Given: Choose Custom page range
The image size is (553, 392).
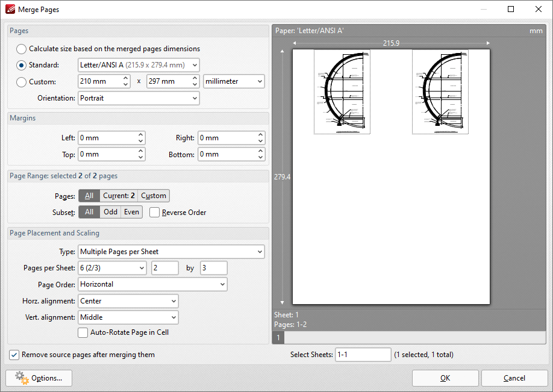Looking at the screenshot, I should (x=154, y=196).
